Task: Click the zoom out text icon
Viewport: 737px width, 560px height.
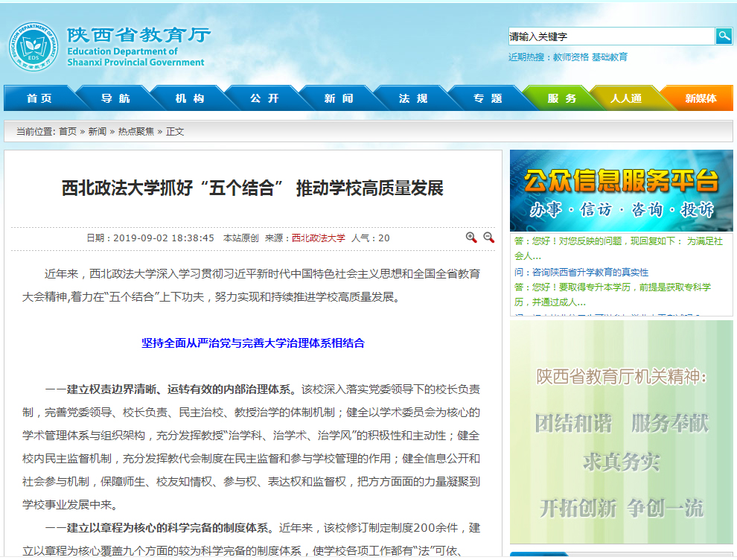Action: pos(489,238)
